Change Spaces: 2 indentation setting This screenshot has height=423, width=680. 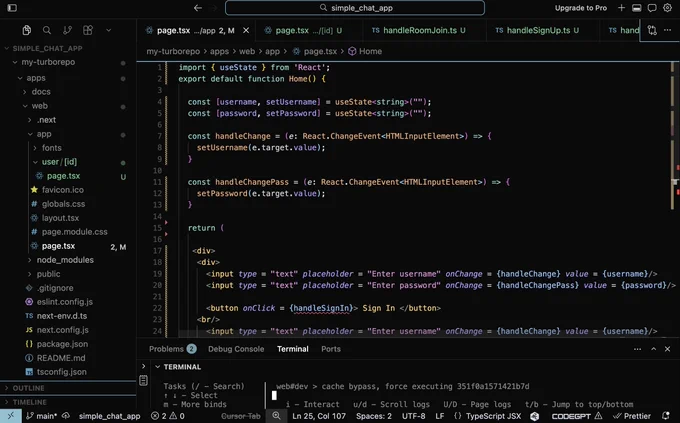click(373, 416)
